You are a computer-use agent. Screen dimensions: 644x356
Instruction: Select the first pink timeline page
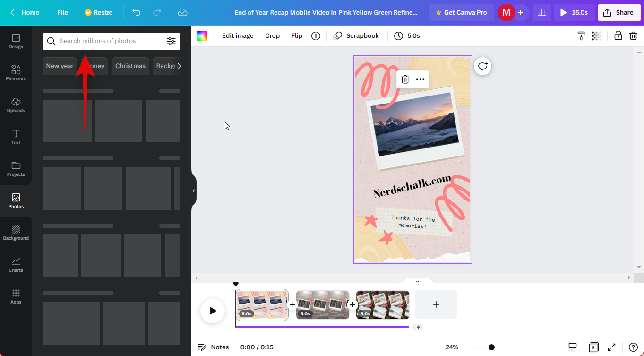(262, 305)
